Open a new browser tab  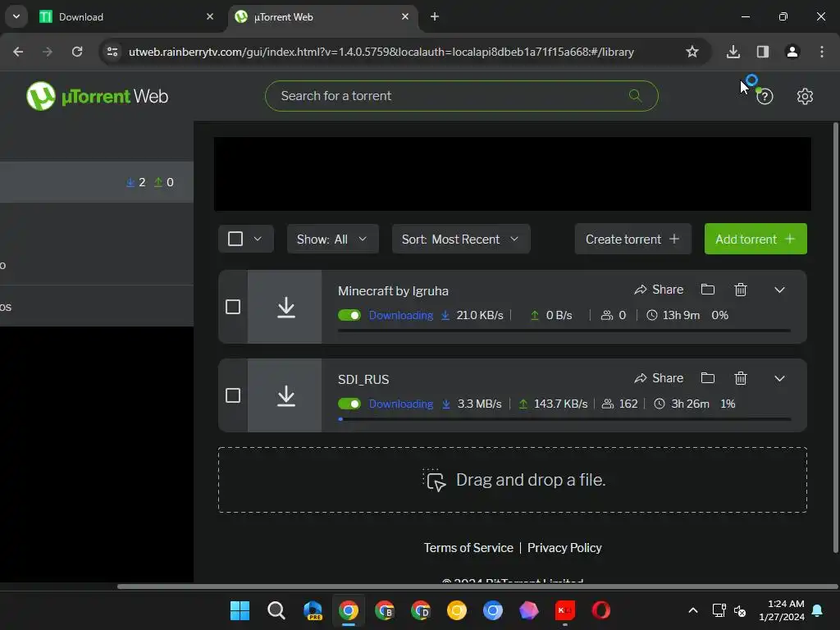tap(435, 16)
